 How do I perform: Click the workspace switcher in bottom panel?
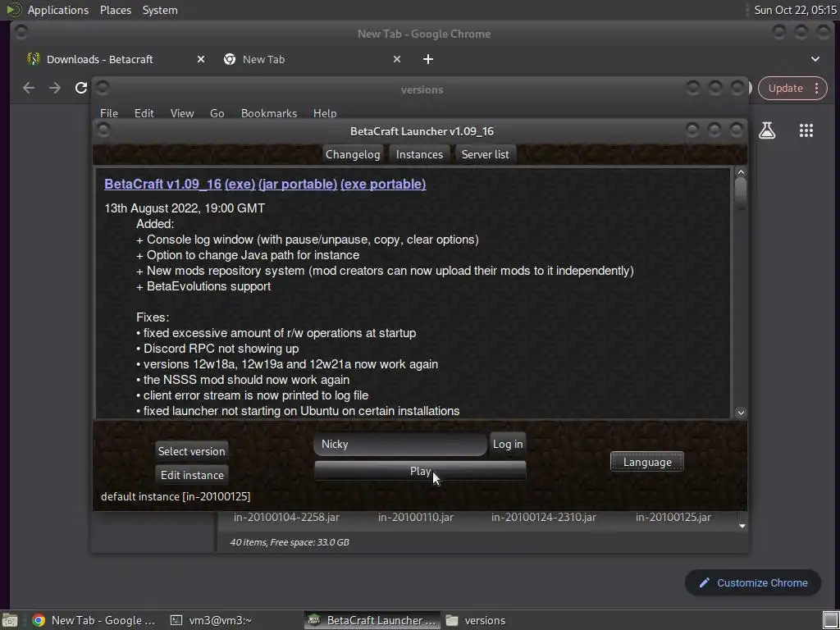[x=830, y=620]
